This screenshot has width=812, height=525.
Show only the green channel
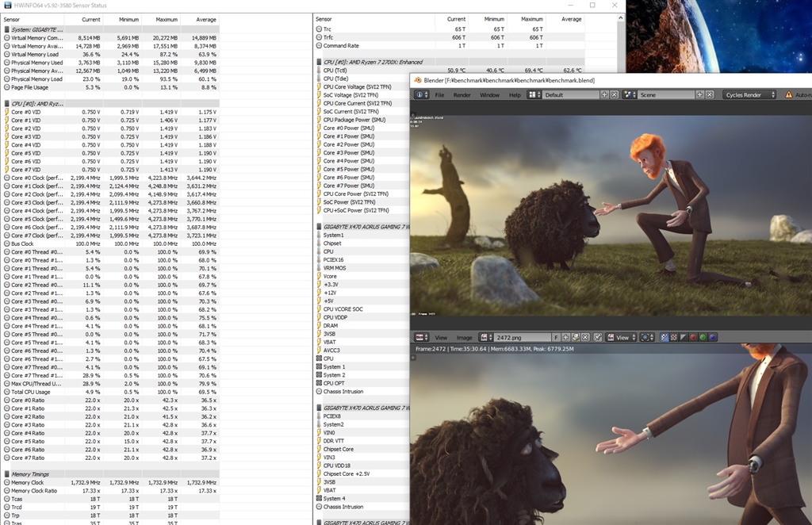702,337
